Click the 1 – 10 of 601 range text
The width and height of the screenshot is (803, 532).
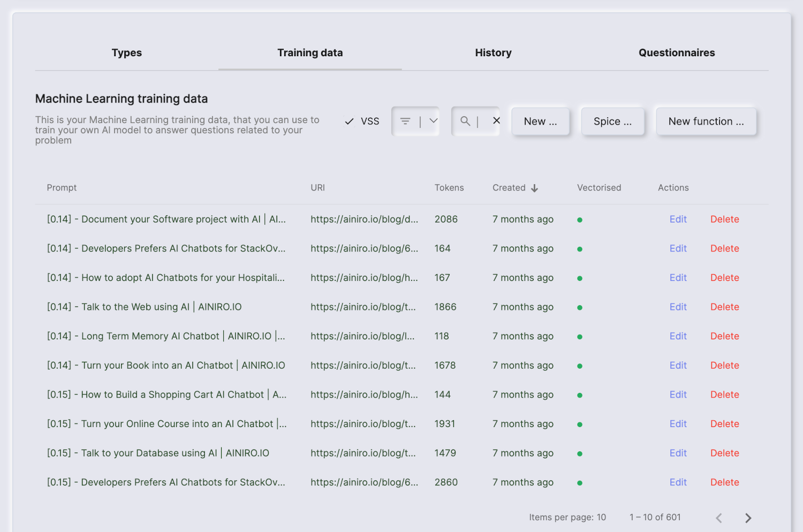pyautogui.click(x=655, y=518)
